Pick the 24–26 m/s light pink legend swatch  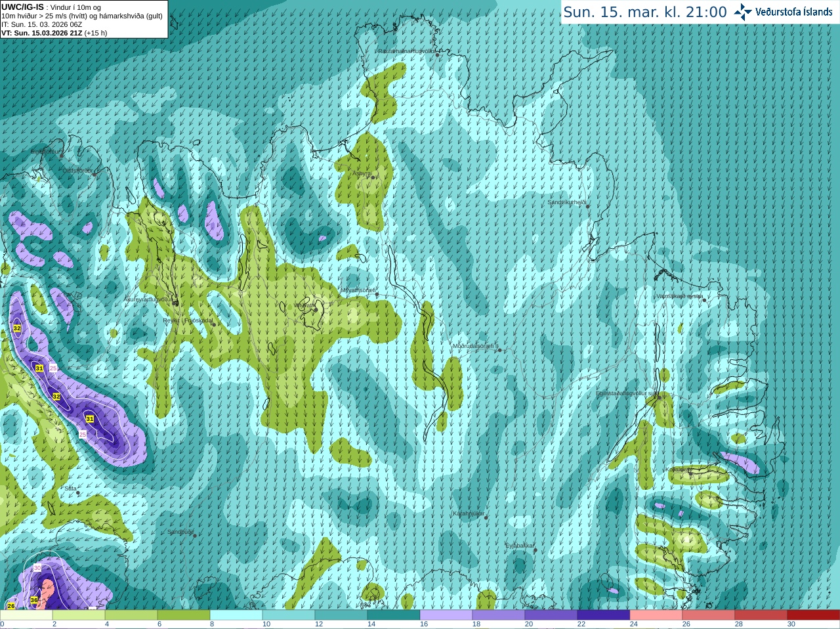point(656,615)
